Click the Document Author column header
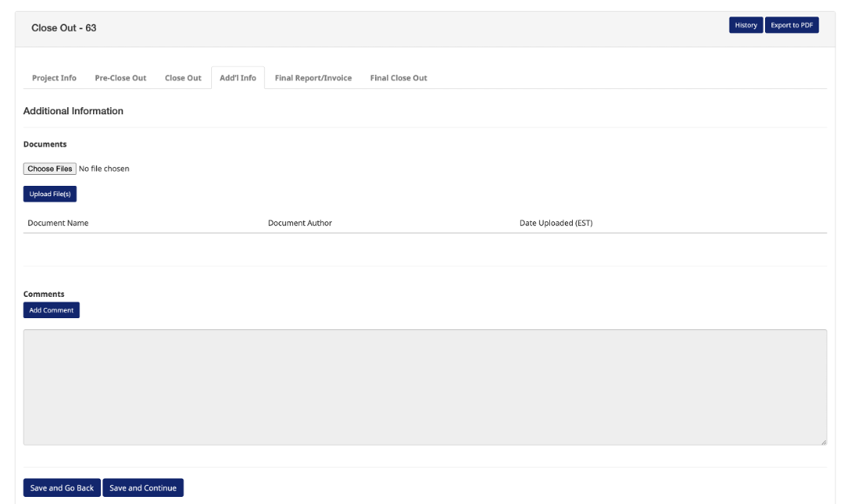Viewport: 851px width, 504px height. click(299, 223)
